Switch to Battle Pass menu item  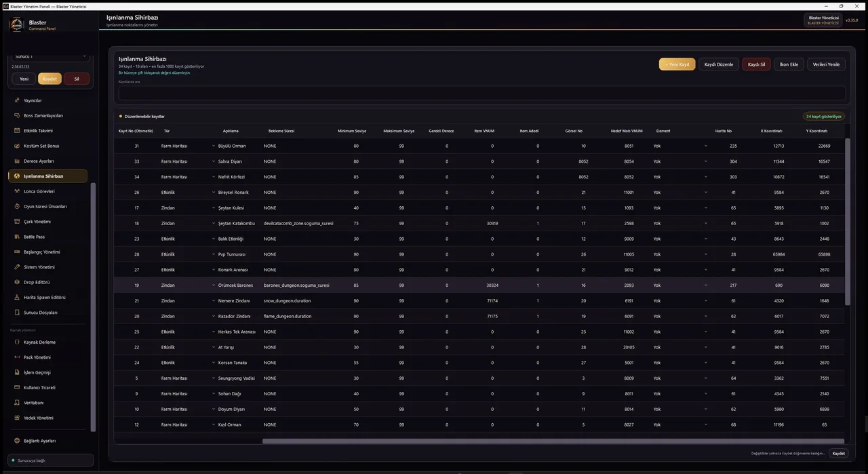point(48,237)
